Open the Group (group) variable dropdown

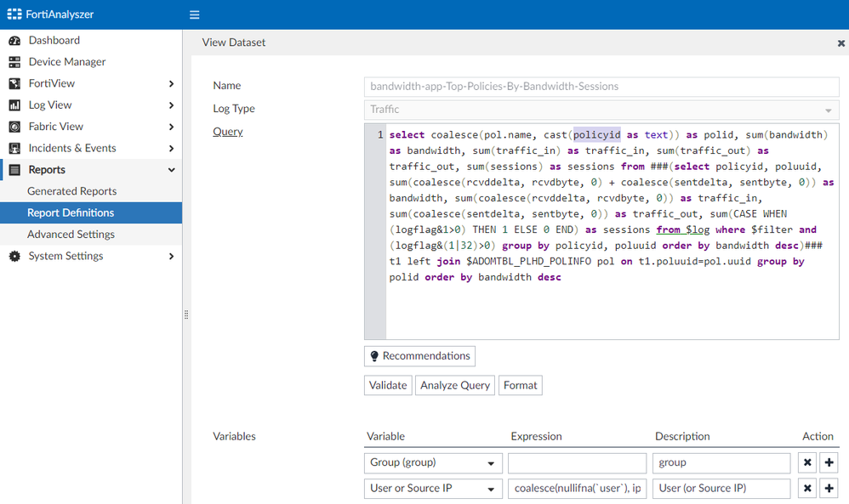pos(432,463)
